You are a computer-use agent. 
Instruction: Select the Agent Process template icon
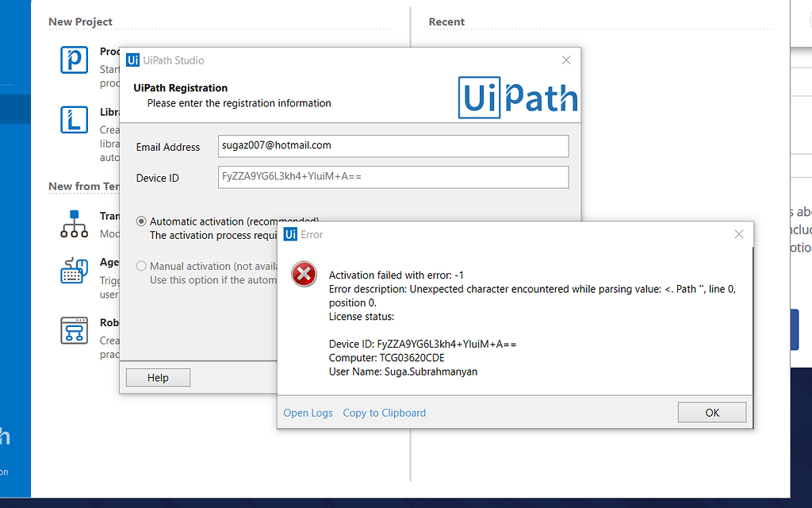point(74,270)
